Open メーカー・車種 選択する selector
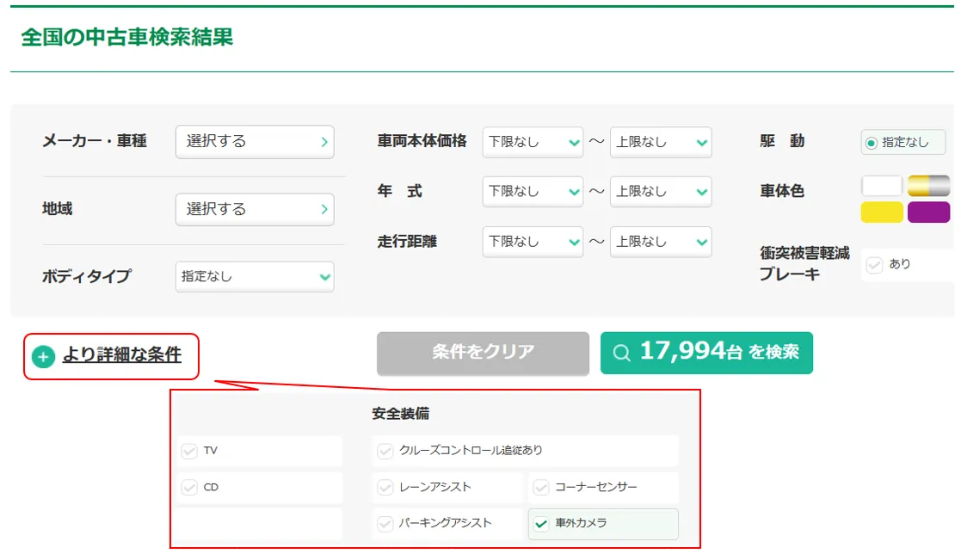The width and height of the screenshot is (961, 560). [x=255, y=141]
